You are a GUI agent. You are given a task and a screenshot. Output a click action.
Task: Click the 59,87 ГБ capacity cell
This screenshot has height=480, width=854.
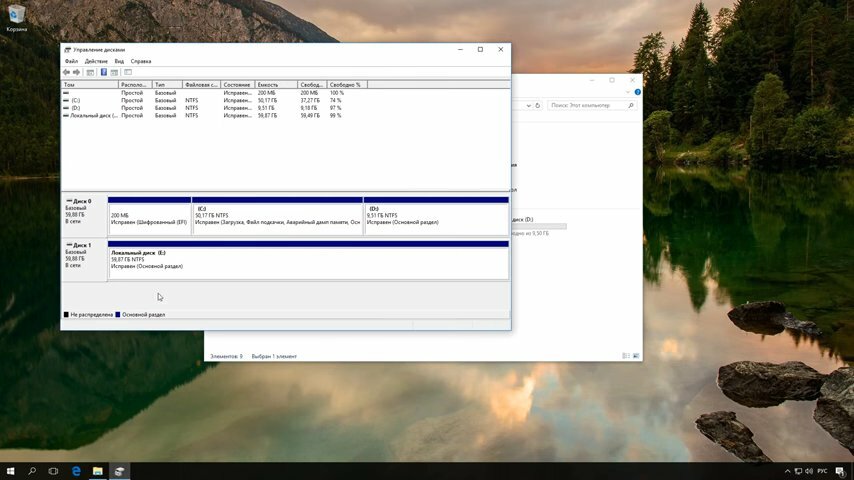(267, 116)
